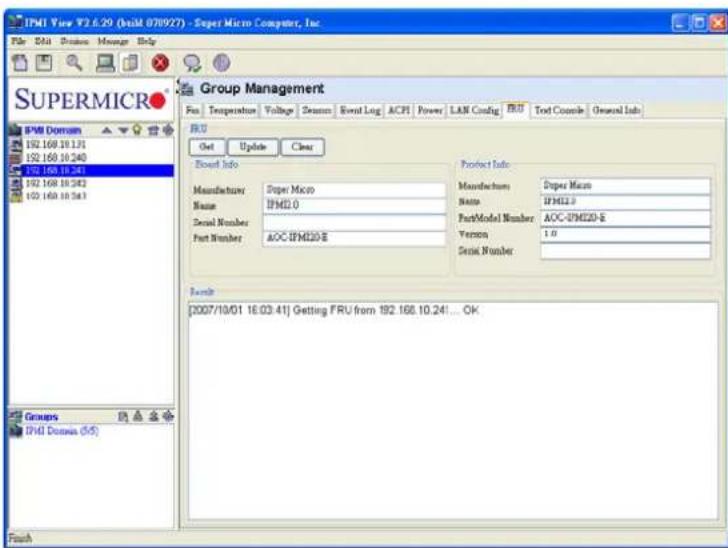Click the round purple toolbar icon
Screen dimensions: 728x548
(x=221, y=63)
